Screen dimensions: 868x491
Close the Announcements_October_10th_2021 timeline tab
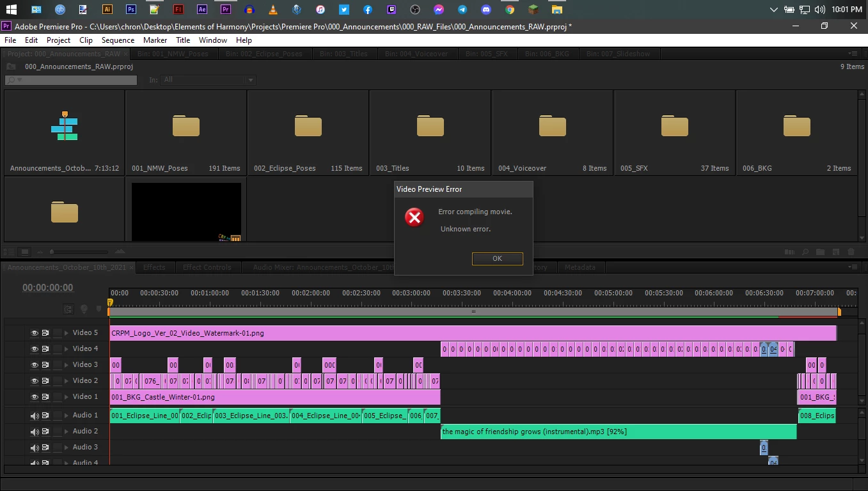131,267
